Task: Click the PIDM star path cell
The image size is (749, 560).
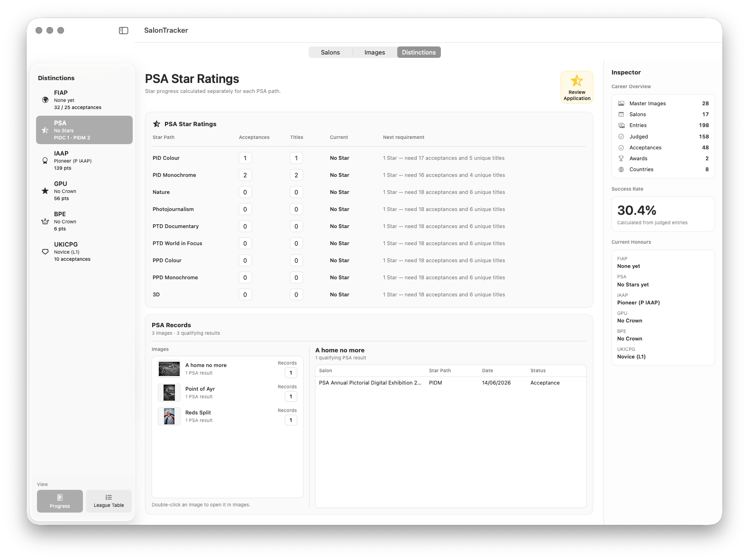Action: 436,383
